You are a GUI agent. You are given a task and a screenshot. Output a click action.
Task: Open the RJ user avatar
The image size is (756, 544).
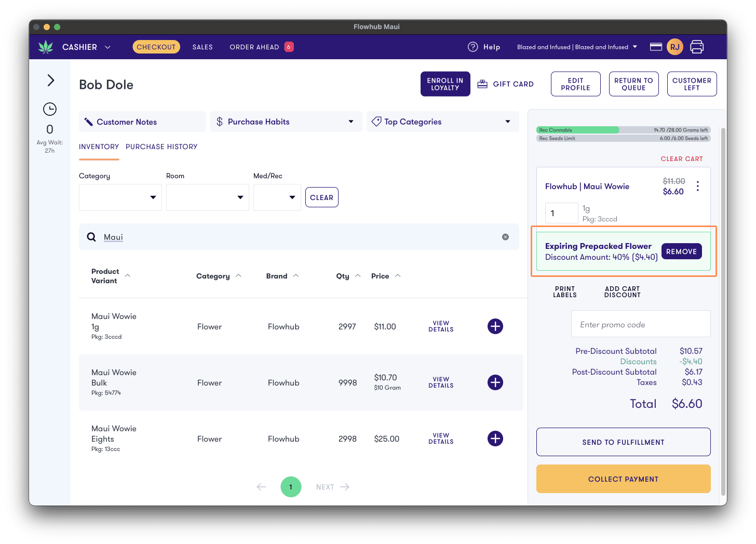pyautogui.click(x=674, y=47)
